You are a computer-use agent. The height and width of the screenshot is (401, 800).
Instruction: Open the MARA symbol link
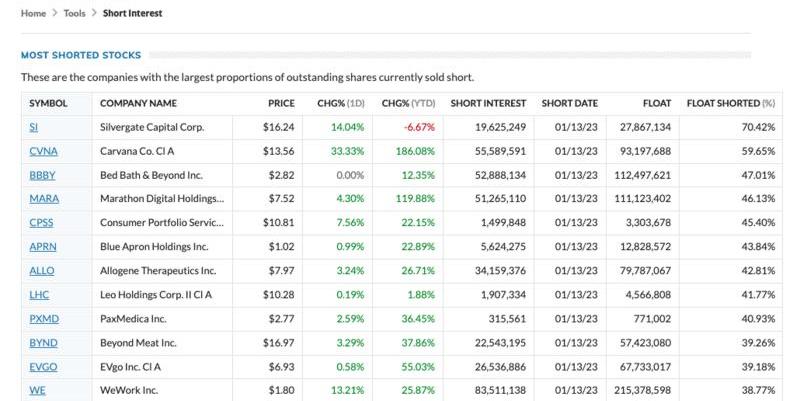click(x=44, y=199)
